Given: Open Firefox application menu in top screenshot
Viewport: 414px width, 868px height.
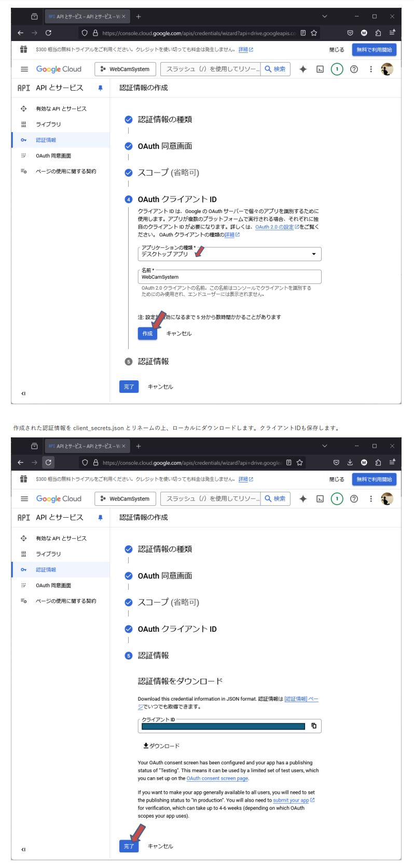Looking at the screenshot, I should click(x=392, y=33).
